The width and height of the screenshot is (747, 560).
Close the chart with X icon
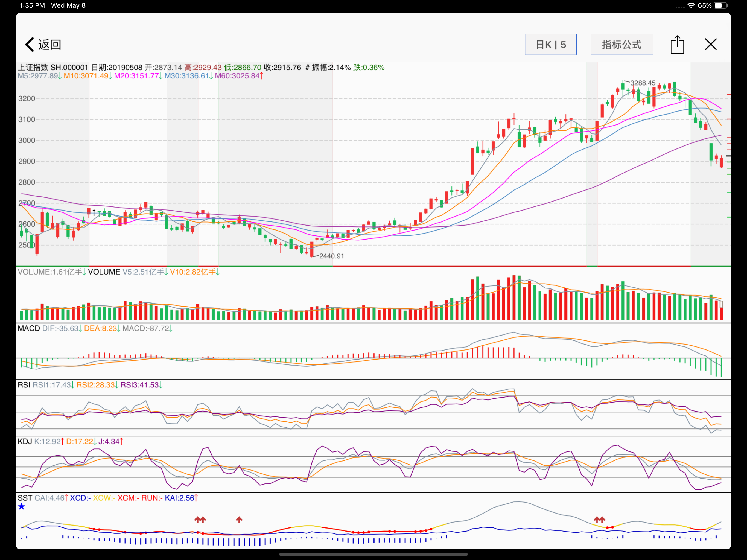click(711, 44)
